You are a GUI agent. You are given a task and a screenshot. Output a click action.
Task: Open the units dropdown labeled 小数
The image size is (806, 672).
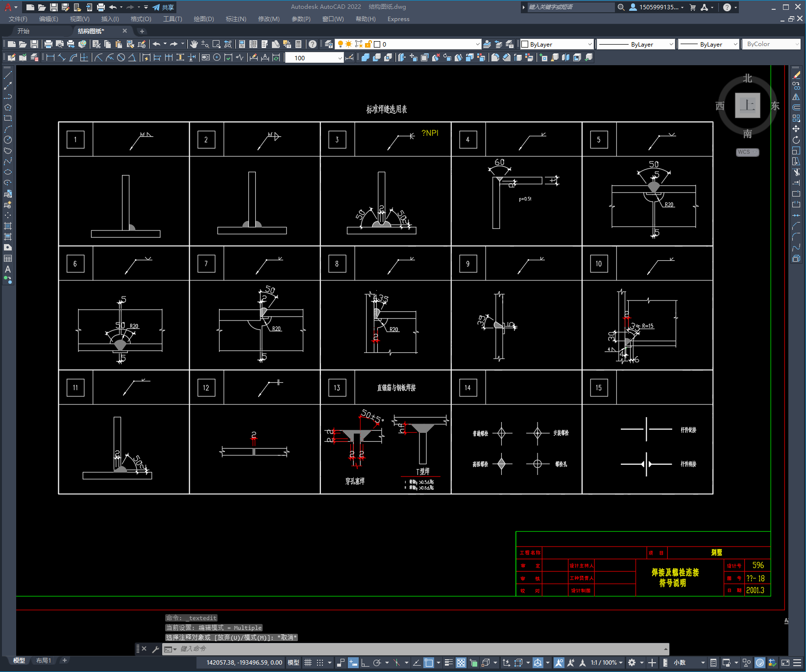[689, 663]
